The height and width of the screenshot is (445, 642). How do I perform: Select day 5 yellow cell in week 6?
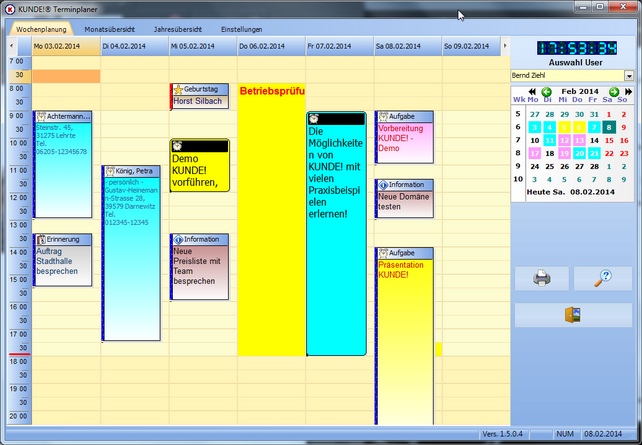click(x=564, y=127)
